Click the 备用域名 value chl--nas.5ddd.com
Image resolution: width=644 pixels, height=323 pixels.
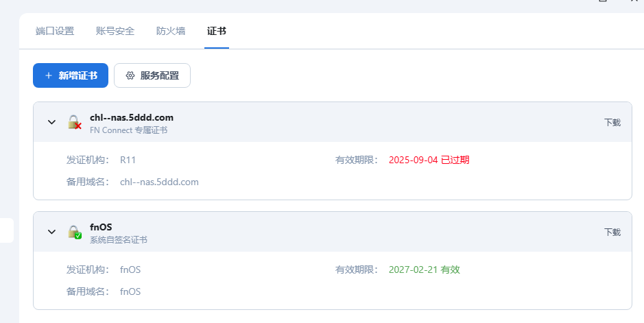159,182
